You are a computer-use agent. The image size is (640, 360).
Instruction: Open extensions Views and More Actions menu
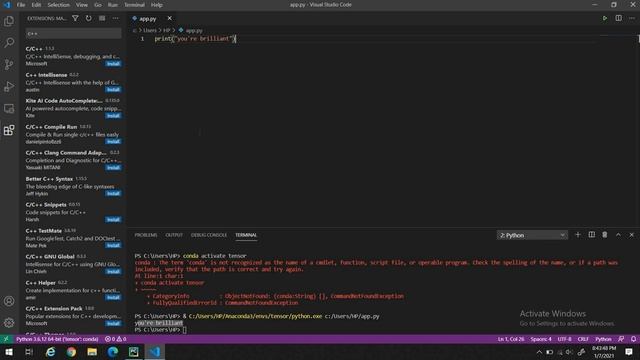[116, 18]
